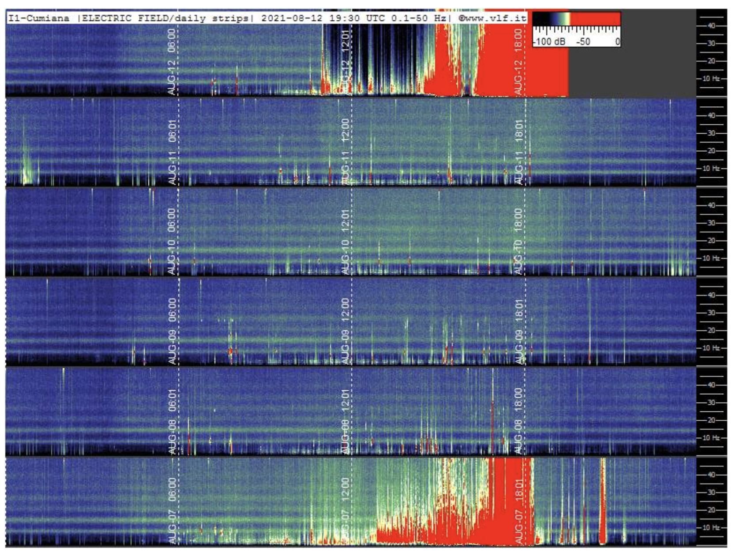Image resolution: width=744 pixels, height=560 pixels.
Task: Select the AUG-12 18:00 time marker
Action: point(519,62)
